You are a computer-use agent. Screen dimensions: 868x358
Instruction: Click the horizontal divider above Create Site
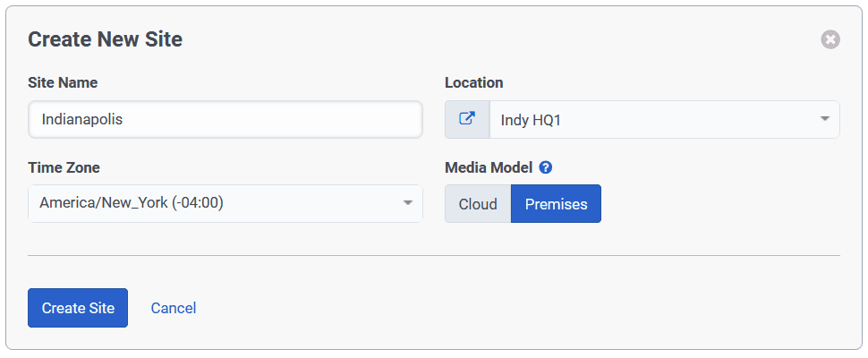pyautogui.click(x=434, y=256)
